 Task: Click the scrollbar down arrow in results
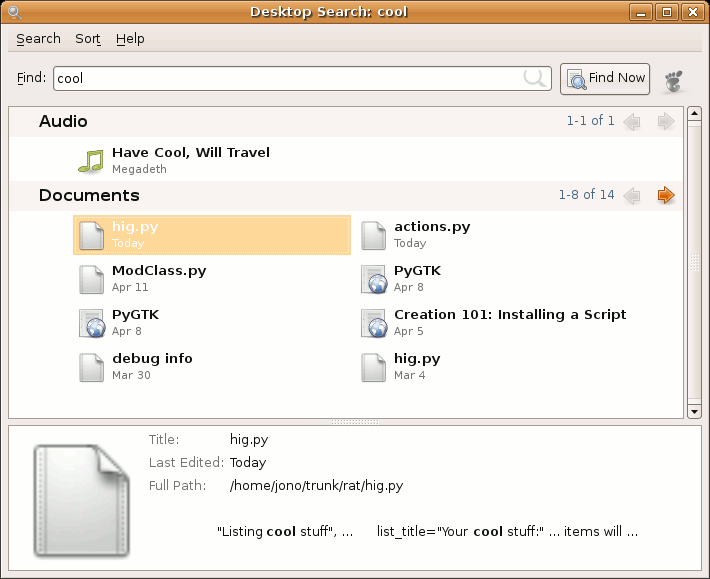694,410
